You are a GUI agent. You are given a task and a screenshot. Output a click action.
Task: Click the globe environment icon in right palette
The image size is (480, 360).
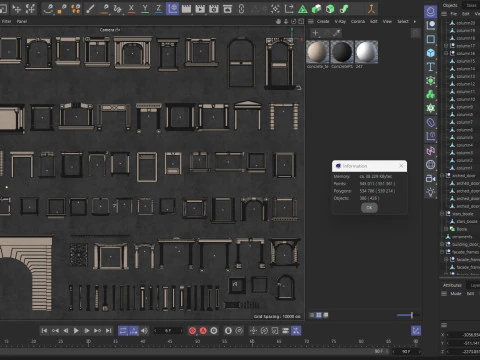pyautogui.click(x=431, y=165)
